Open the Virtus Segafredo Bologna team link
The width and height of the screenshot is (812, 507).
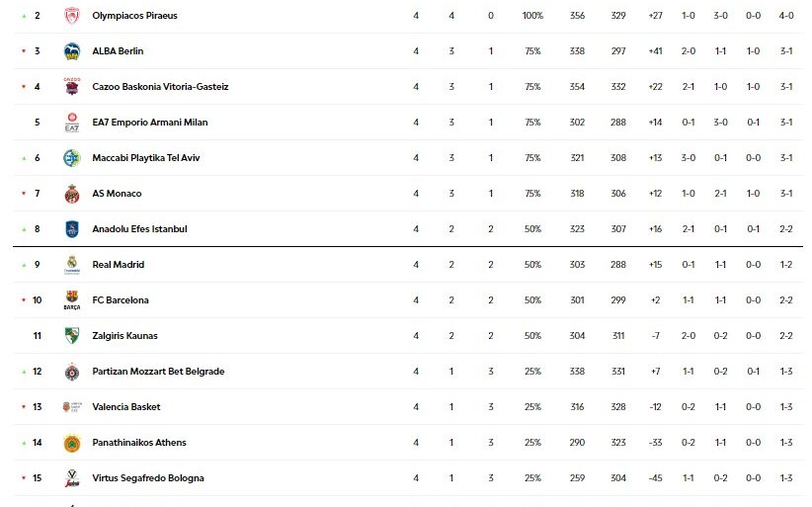tap(148, 478)
